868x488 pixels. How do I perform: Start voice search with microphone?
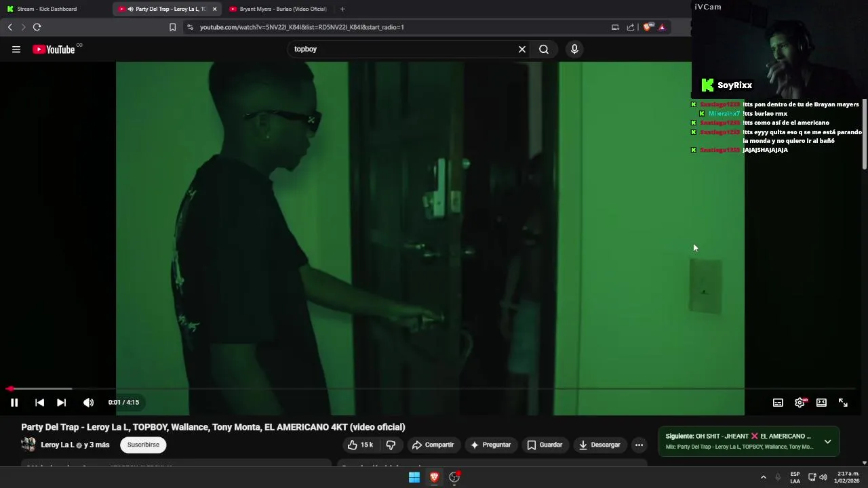click(x=574, y=49)
